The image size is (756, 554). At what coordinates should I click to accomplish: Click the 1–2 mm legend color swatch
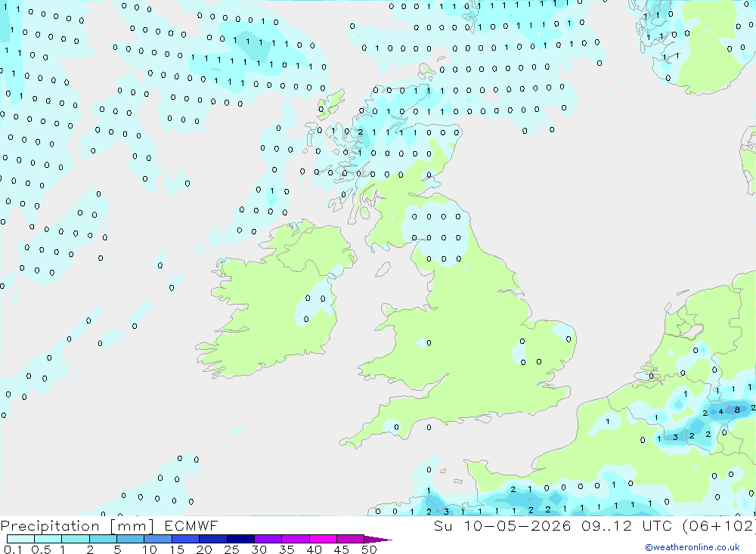click(x=76, y=539)
